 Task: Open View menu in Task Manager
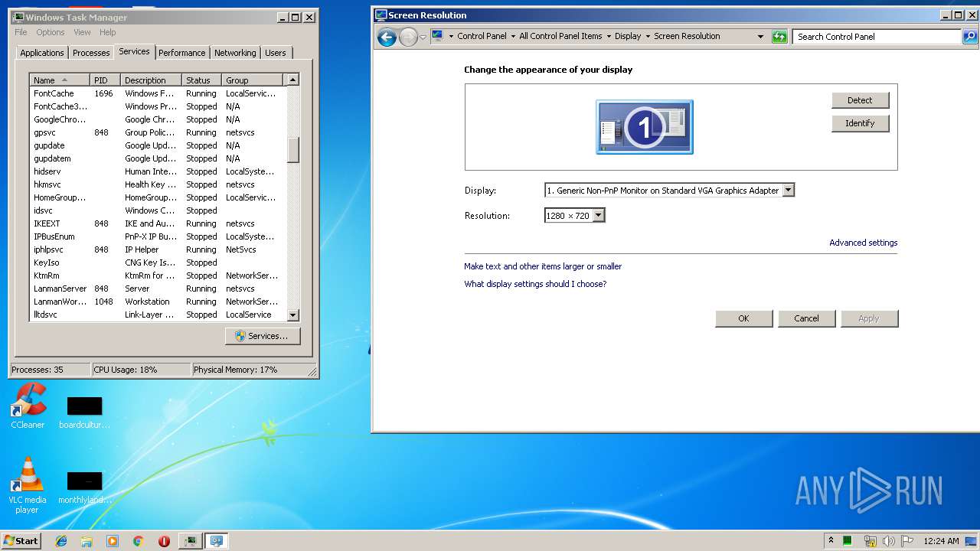(x=82, y=32)
